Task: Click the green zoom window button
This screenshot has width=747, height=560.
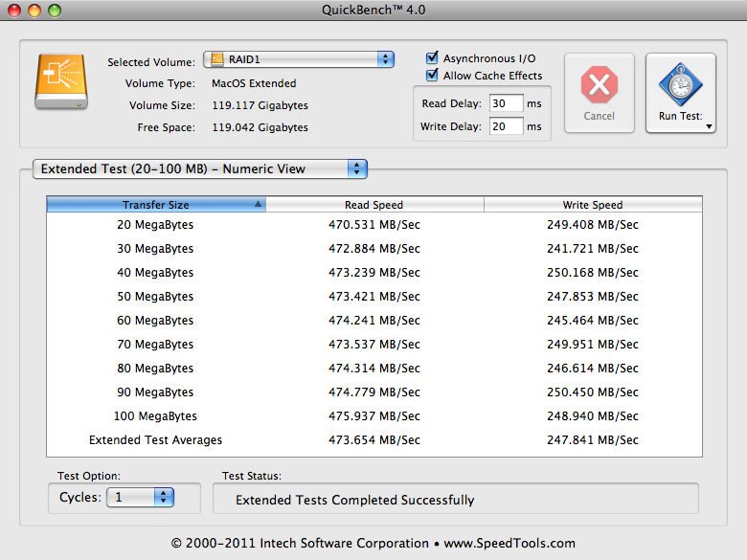Action: point(55,10)
